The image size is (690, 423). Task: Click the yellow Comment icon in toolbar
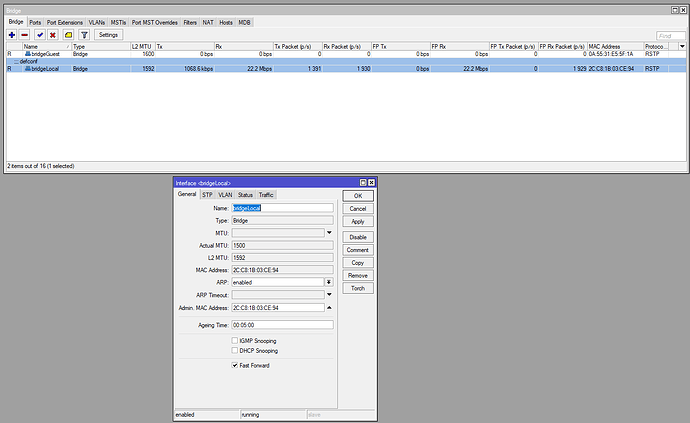click(x=67, y=34)
